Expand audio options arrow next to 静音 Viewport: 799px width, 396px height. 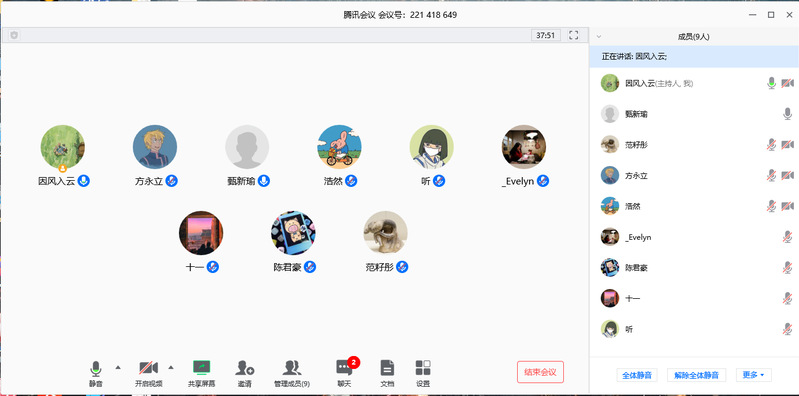point(118,367)
